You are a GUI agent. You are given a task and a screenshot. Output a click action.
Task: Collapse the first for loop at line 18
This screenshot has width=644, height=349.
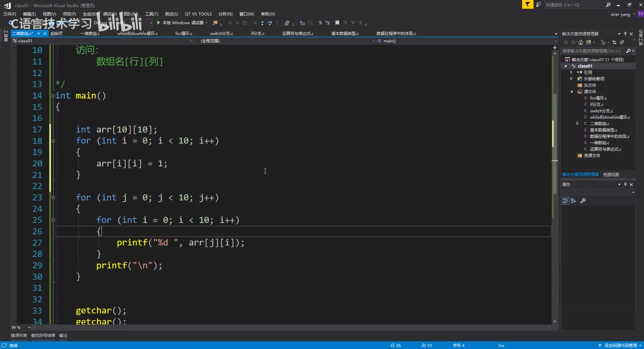(x=53, y=141)
